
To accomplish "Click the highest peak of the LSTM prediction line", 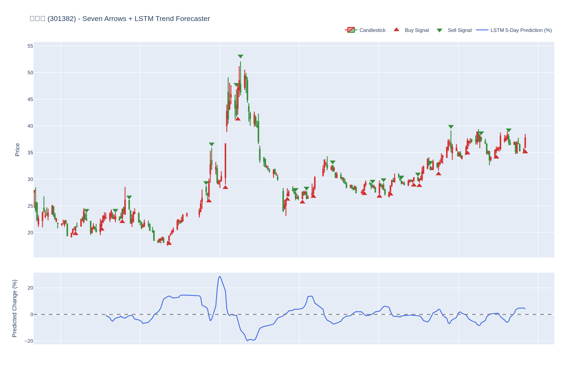I will pos(220,276).
